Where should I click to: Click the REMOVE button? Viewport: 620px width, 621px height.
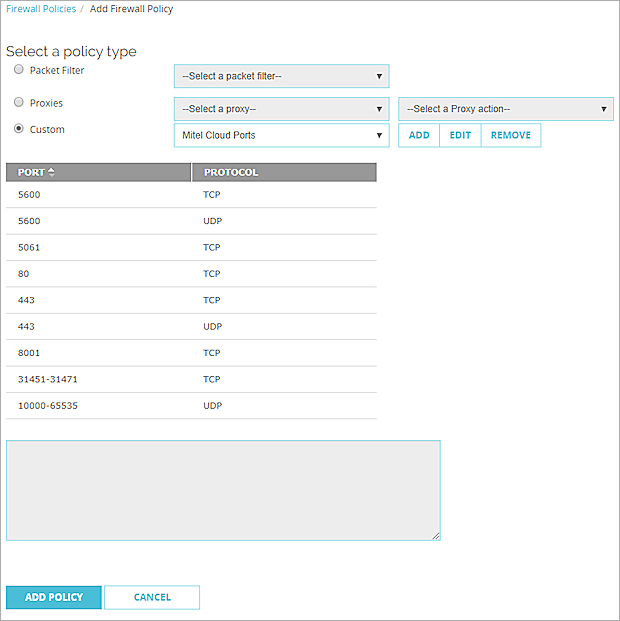tap(511, 135)
